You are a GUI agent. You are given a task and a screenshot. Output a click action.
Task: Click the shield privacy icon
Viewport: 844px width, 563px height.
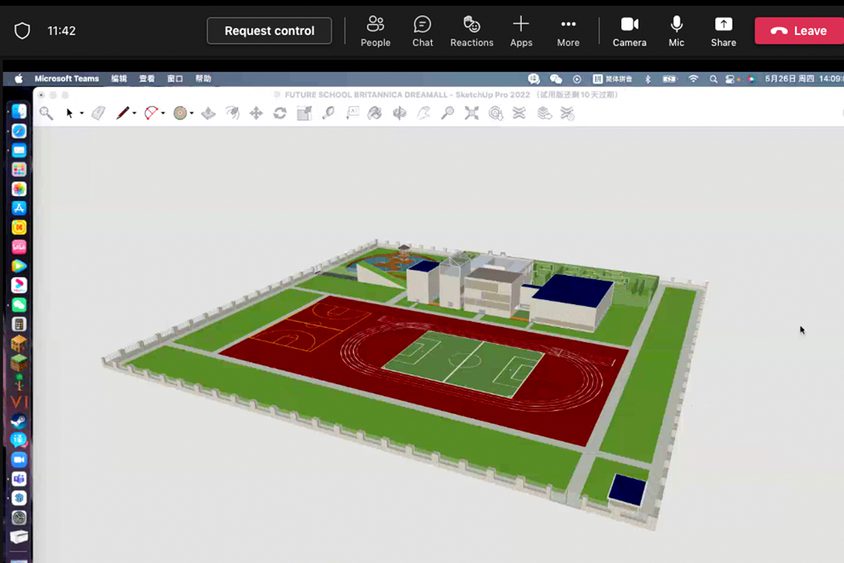click(22, 31)
